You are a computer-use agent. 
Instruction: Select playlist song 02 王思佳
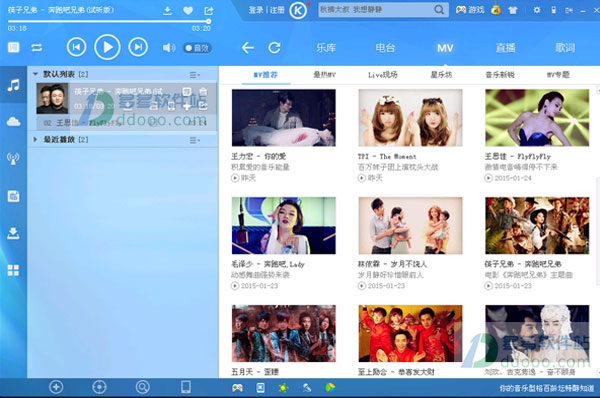pos(125,123)
